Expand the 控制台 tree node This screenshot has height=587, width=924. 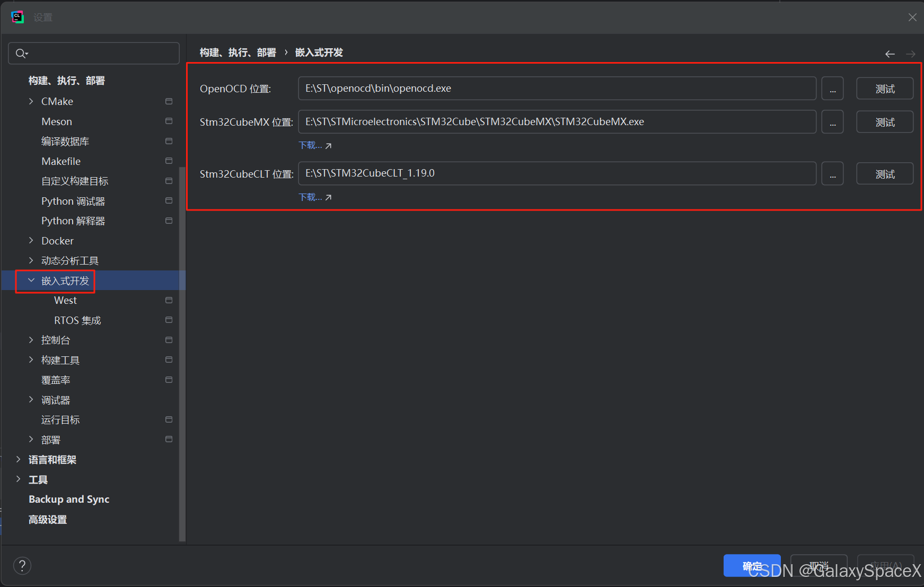point(31,340)
